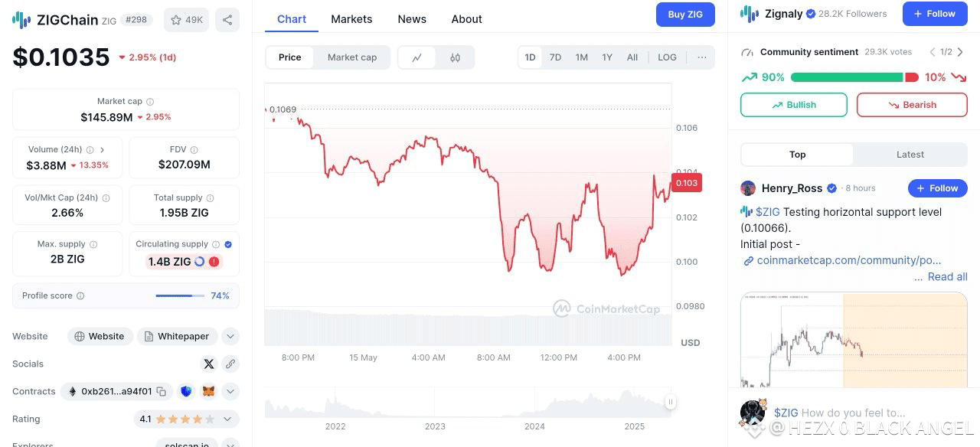Viewport: 980px width, 447px height.
Task: Switch to candlestick chart icon
Action: pyautogui.click(x=455, y=57)
